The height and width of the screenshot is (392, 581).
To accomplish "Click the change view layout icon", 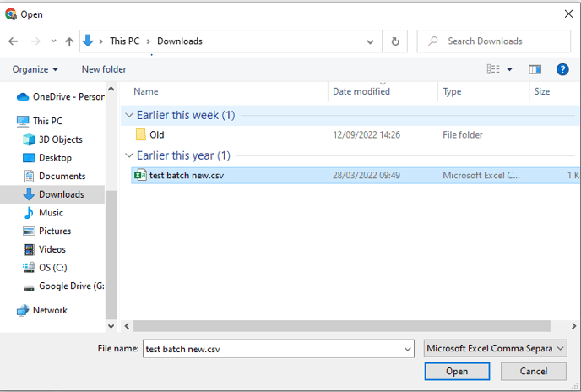I will coord(493,69).
